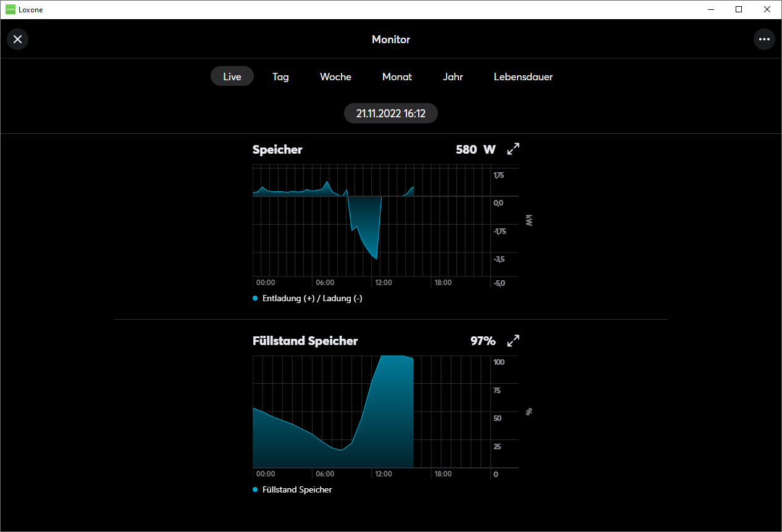Select the Live tab
Viewport: 782px width, 532px height.
[232, 77]
